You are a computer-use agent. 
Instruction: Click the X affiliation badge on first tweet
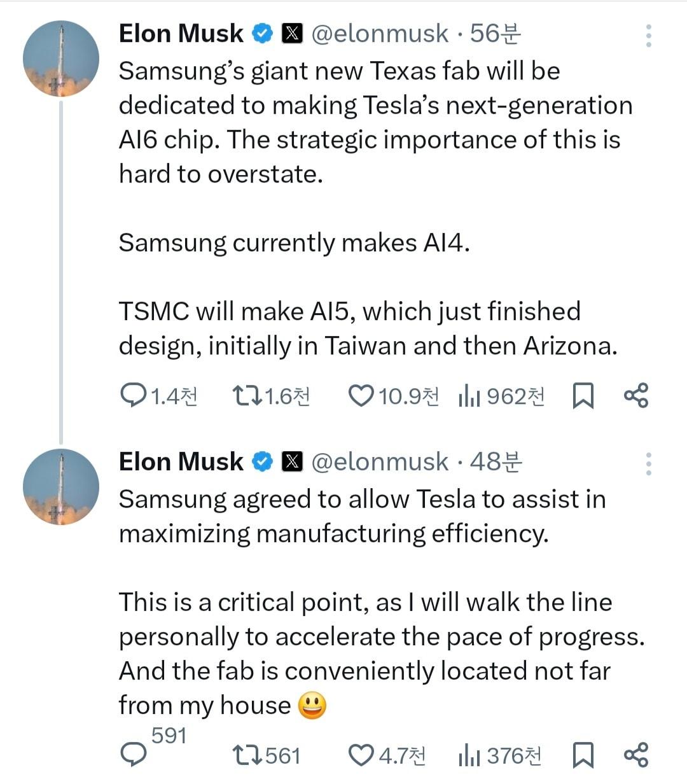(x=292, y=34)
